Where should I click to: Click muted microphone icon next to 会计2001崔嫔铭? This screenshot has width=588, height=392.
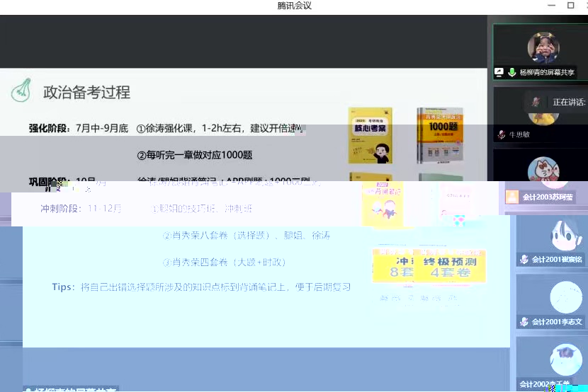click(524, 259)
